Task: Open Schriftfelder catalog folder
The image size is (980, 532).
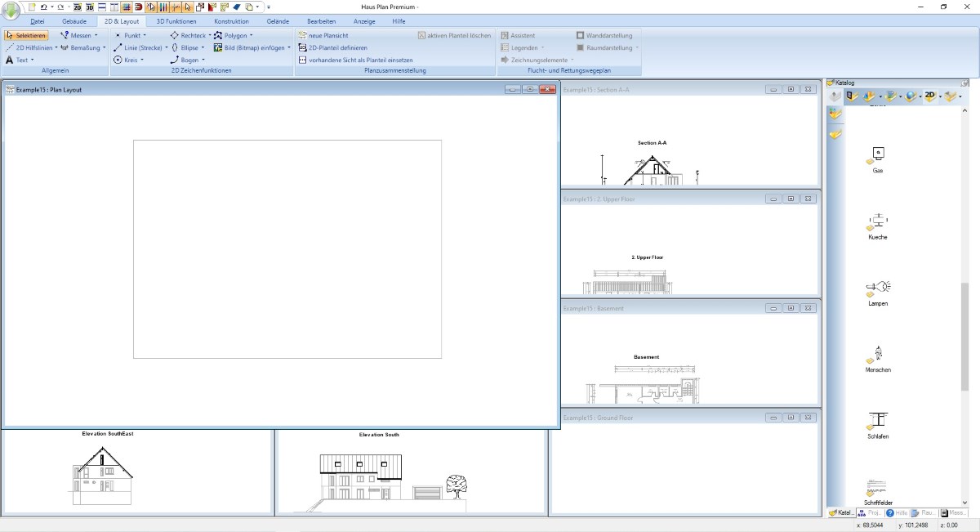Action: tap(878, 492)
